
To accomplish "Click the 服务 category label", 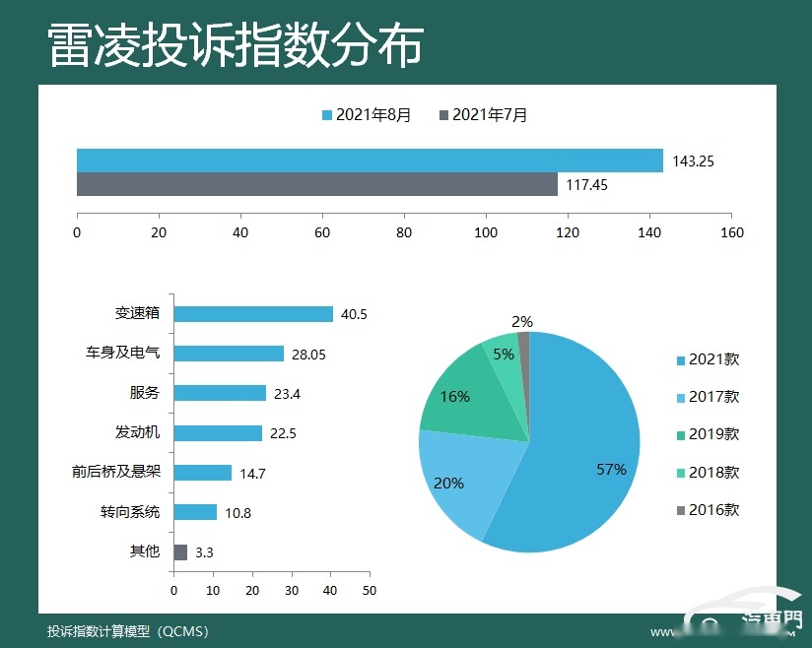I will click(x=145, y=392).
